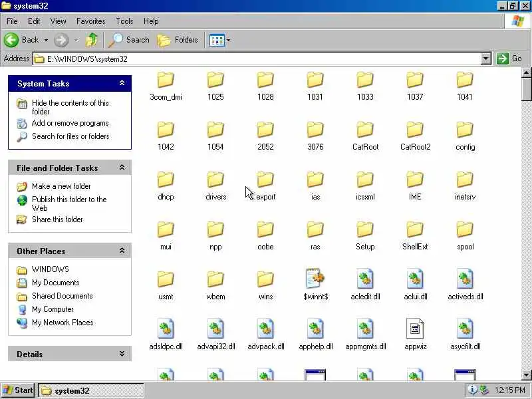Open the Tools menu
532x399 pixels.
(x=124, y=21)
